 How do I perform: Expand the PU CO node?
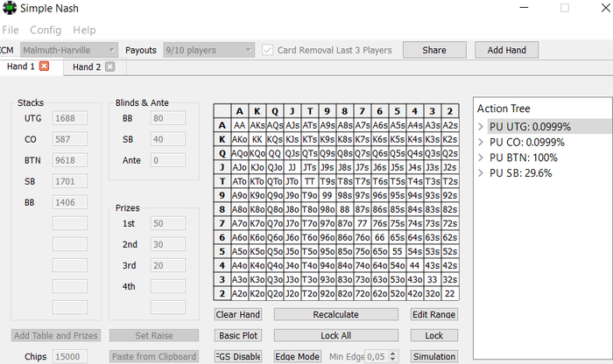click(481, 142)
